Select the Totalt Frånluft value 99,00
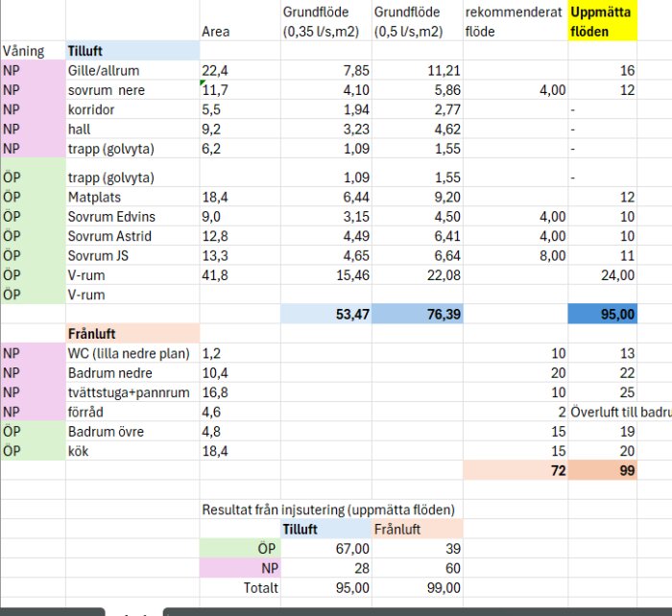This screenshot has width=672, height=616. 418,588
